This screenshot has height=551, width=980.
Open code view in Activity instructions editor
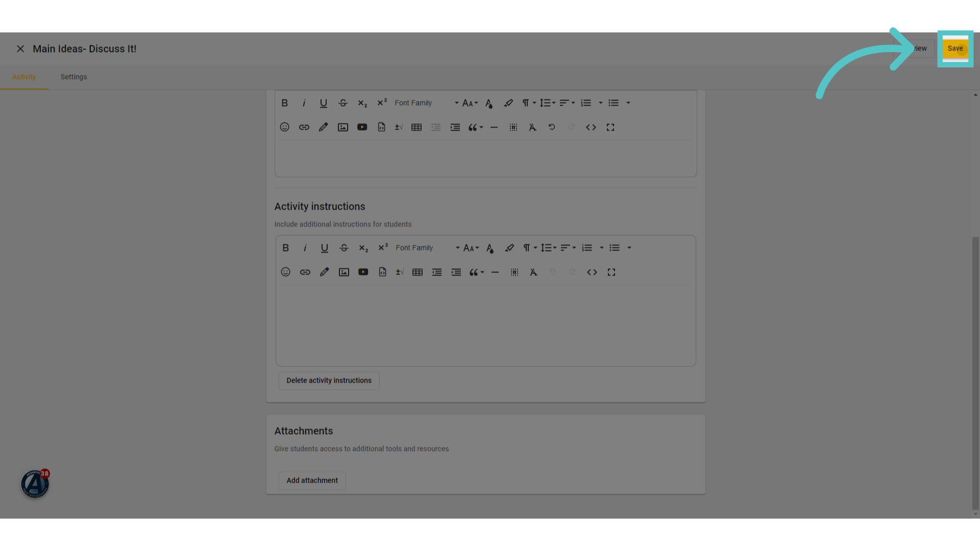coord(592,272)
